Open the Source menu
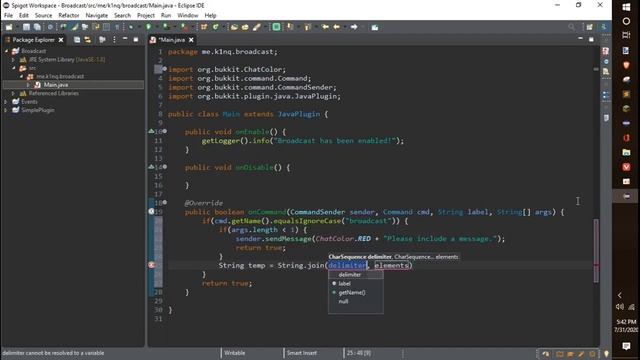Image resolution: width=640 pixels, height=360 pixels. tap(43, 16)
